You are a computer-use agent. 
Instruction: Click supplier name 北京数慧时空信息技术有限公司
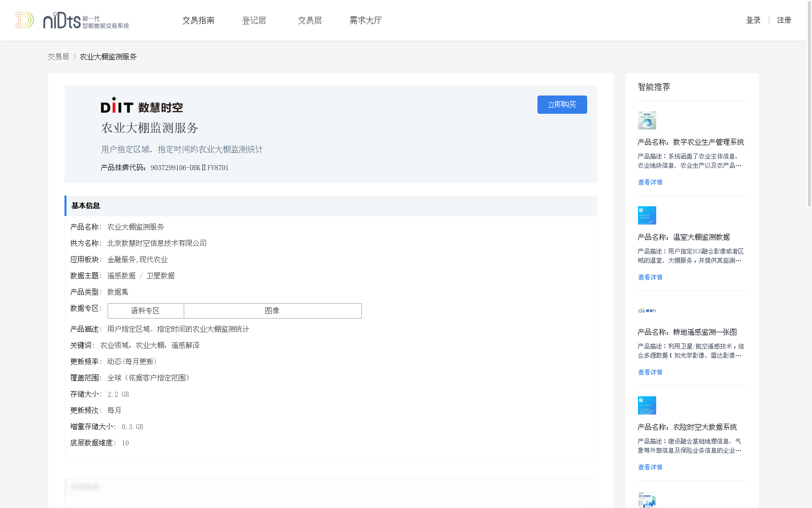[x=157, y=243]
